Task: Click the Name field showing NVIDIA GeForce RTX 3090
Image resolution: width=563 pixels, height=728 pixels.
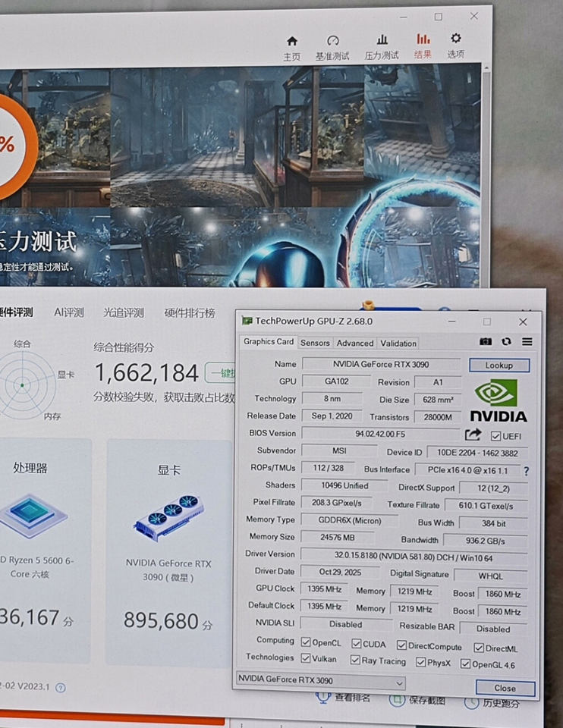Action: click(381, 365)
